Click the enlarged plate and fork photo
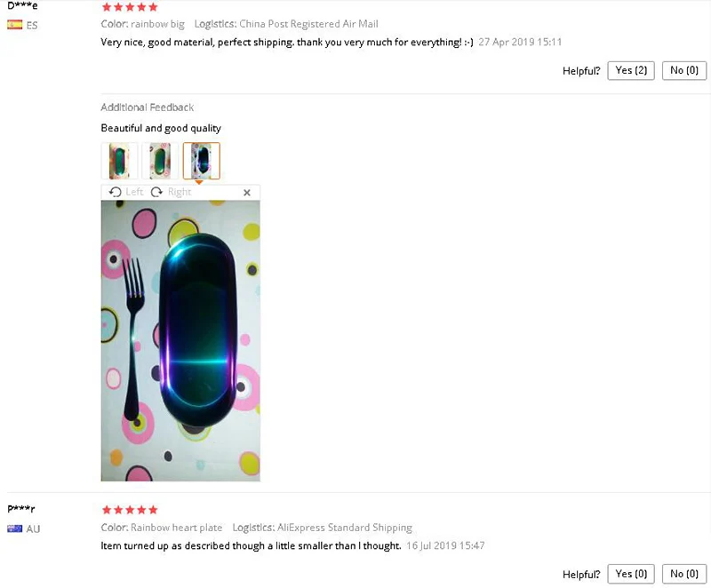 [x=180, y=341]
